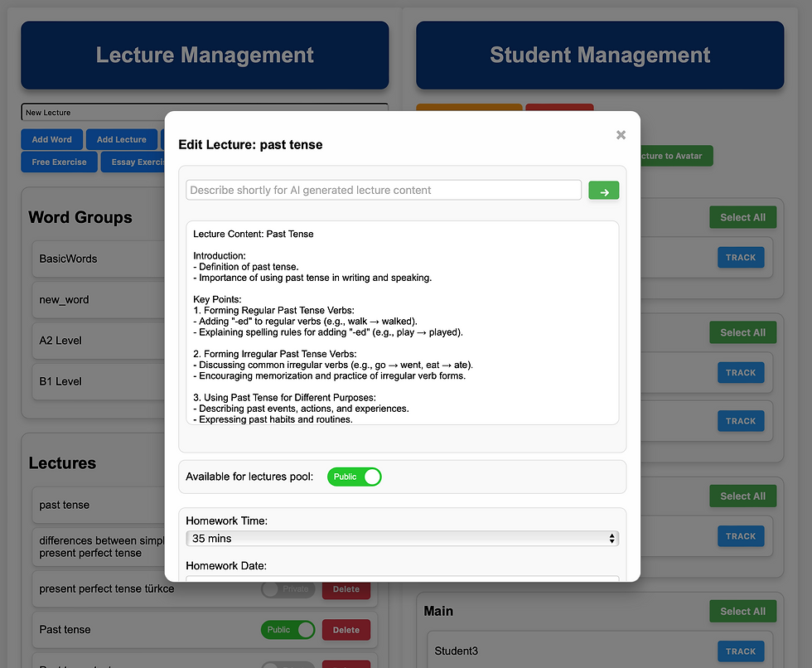Click the AI lecture description input field

point(384,191)
